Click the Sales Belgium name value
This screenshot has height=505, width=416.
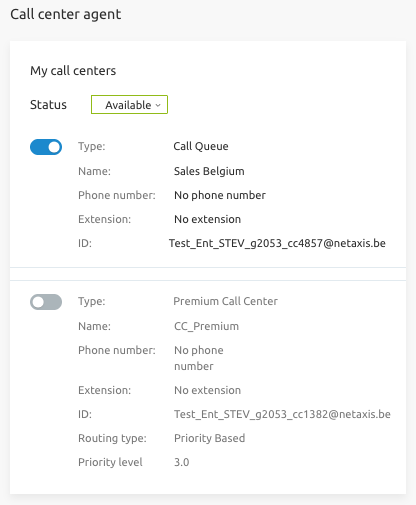(209, 171)
